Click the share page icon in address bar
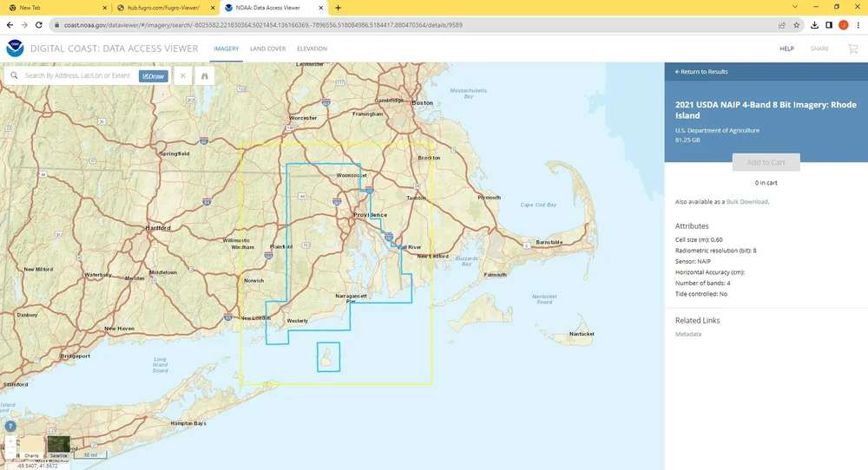Screen dimensions: 868x470 (x=782, y=25)
